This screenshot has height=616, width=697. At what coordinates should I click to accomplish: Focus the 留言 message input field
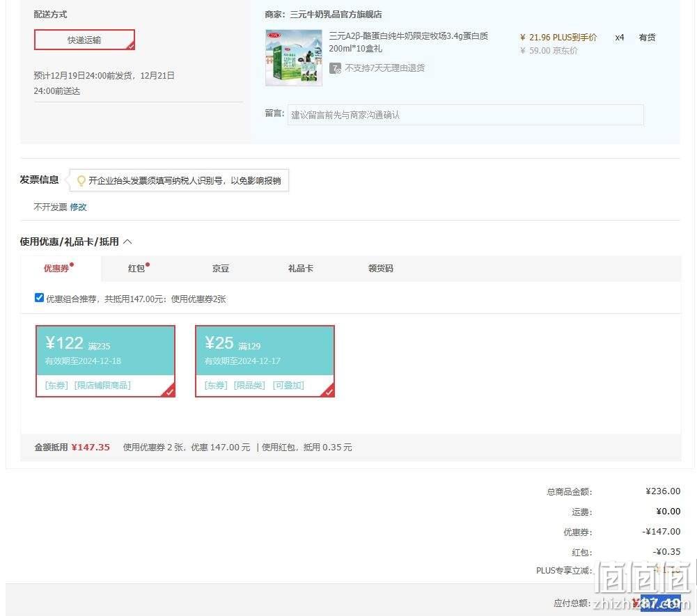click(465, 115)
